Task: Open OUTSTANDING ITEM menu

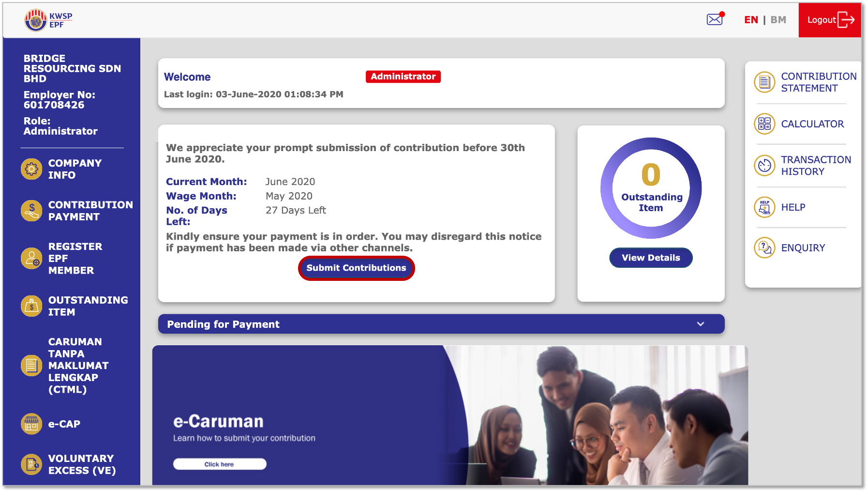Action: [88, 306]
